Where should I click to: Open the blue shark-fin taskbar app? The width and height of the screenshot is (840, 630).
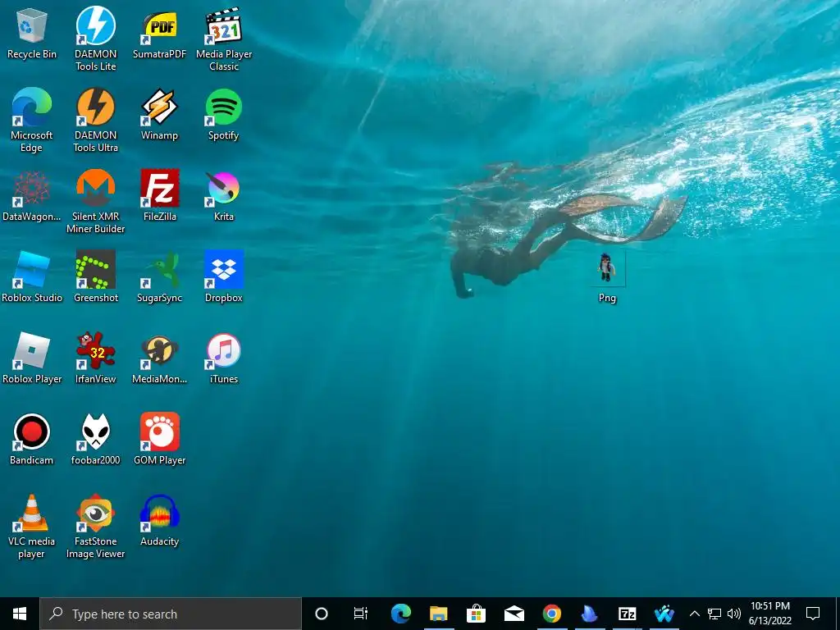(x=589, y=614)
